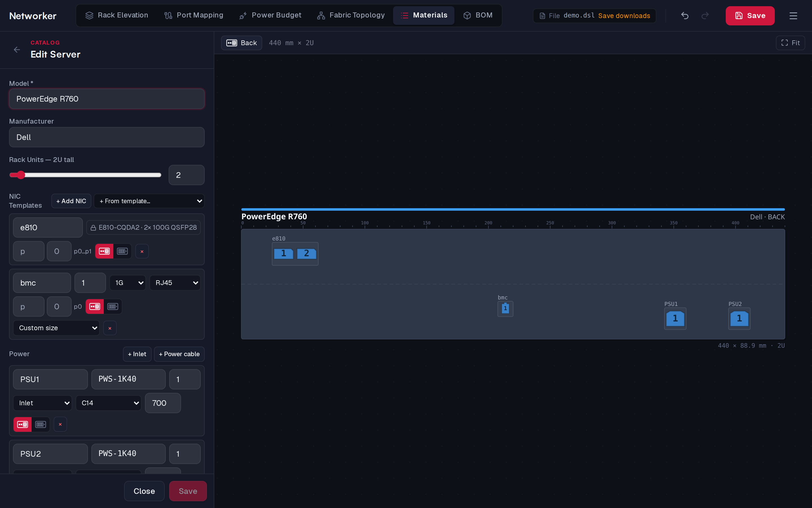Set bmc NIC to front side placement
Viewport: 812px width, 508px height.
[x=113, y=306]
